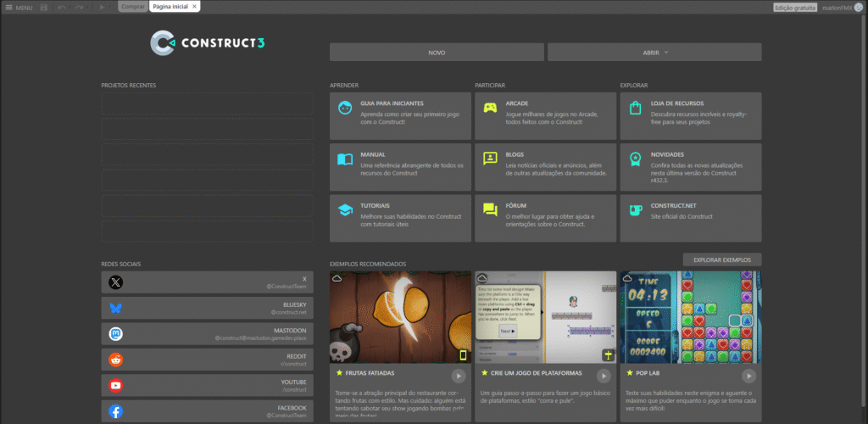The width and height of the screenshot is (868, 424).
Task: Play the Crie um jogo de plataformas example
Action: [604, 376]
